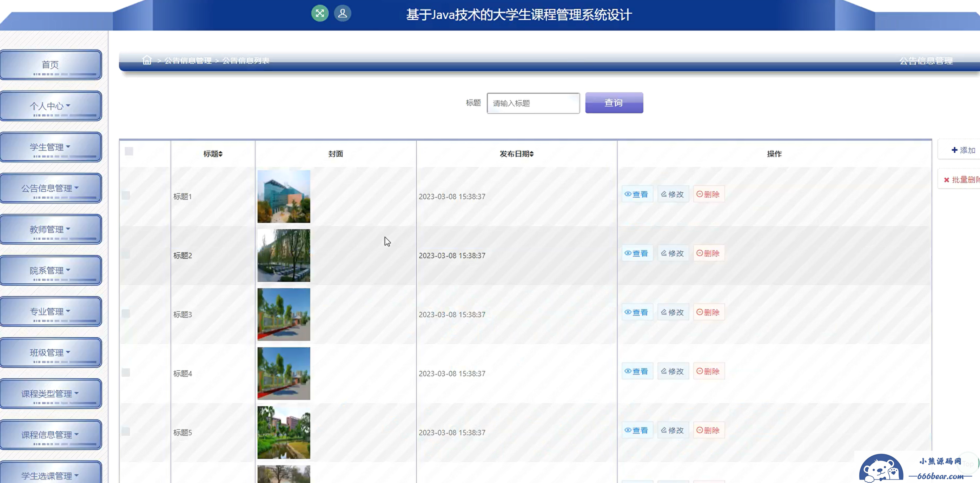
Task: Toggle the select-all checkbox in table header
Action: pos(129,151)
